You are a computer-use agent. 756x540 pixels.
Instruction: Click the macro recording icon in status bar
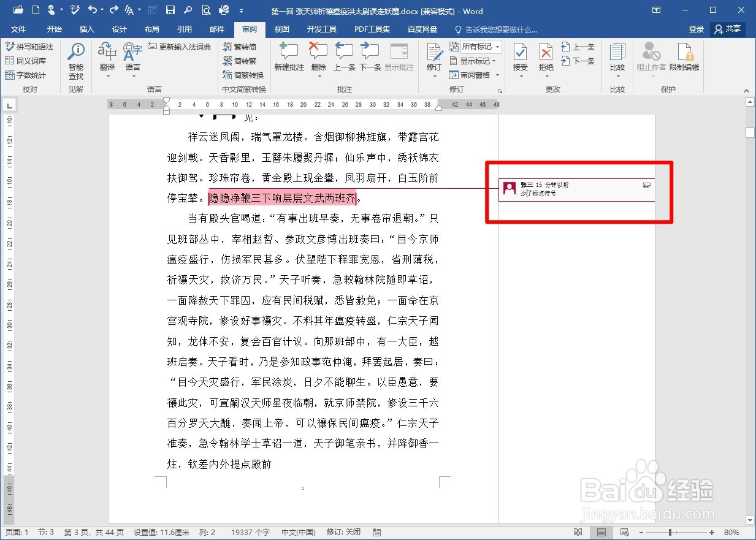376,532
